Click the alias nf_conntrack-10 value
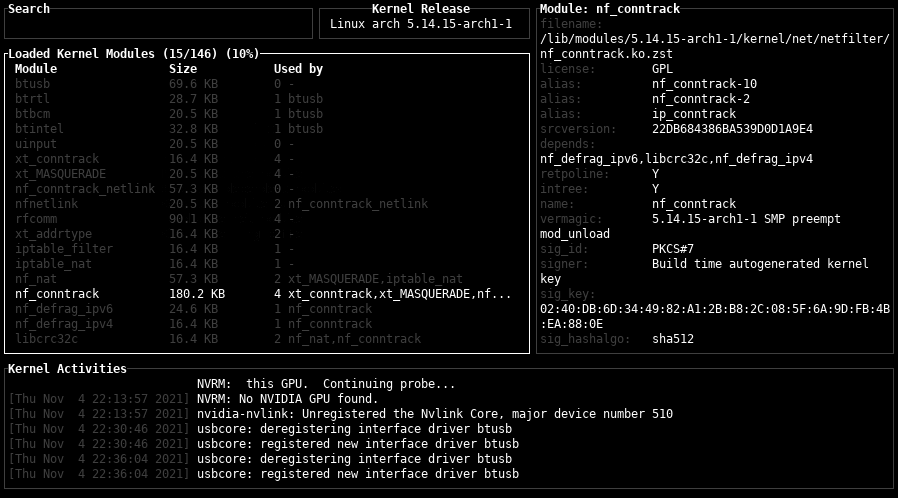 coord(704,84)
